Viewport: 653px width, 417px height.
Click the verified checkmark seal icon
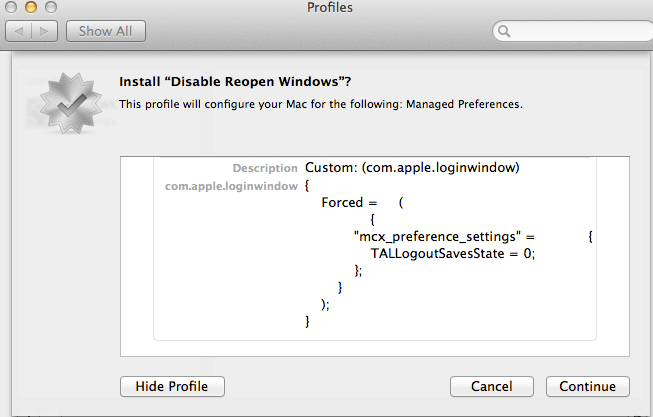point(71,103)
